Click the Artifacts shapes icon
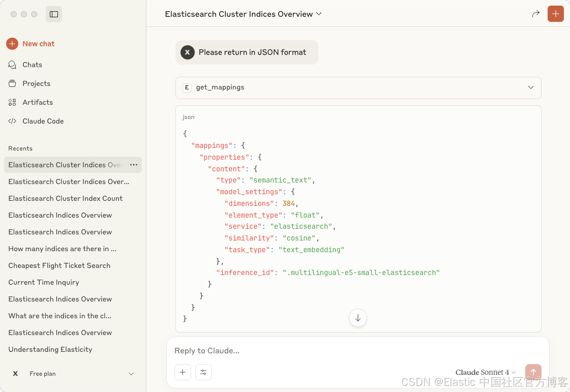The image size is (570, 392). 12,103
